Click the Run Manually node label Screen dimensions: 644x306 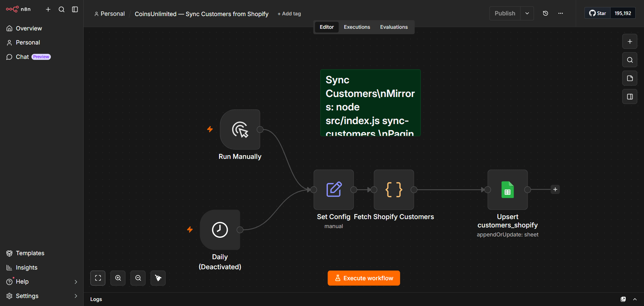point(240,157)
